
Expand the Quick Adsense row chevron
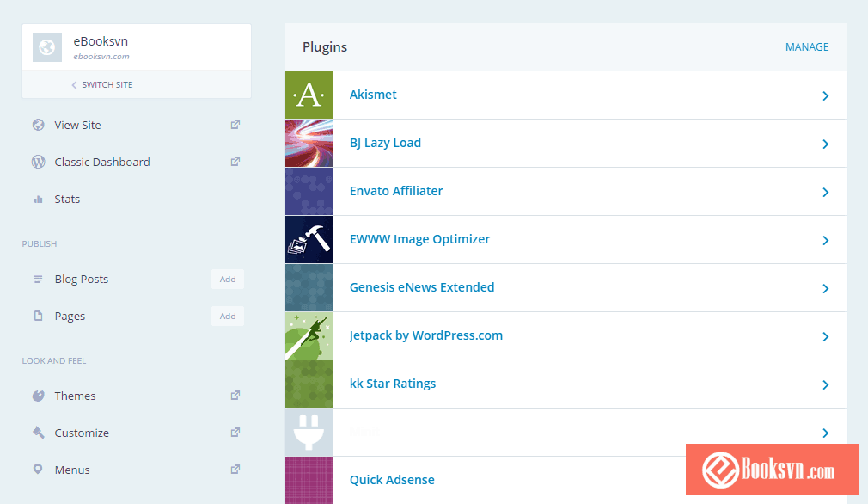(x=825, y=481)
